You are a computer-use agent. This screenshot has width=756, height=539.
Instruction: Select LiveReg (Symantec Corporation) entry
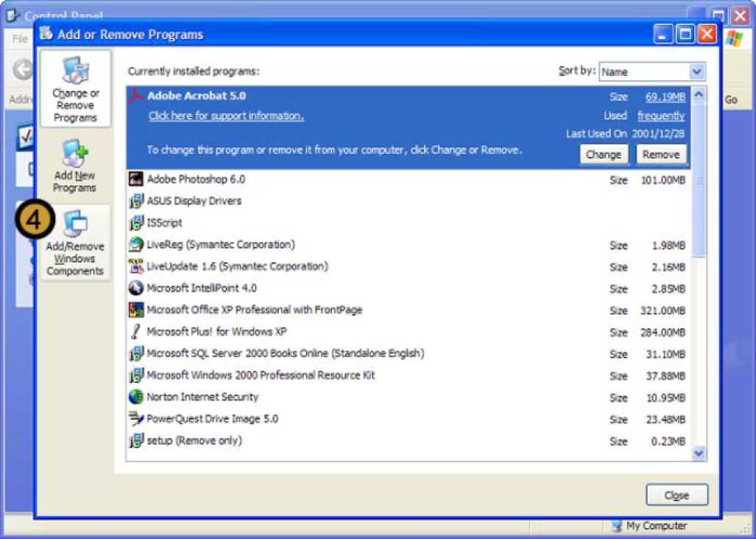[409, 245]
